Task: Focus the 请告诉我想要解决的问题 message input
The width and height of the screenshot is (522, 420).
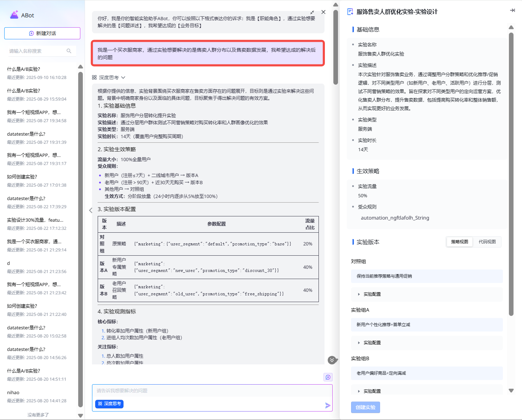Action: click(x=212, y=391)
